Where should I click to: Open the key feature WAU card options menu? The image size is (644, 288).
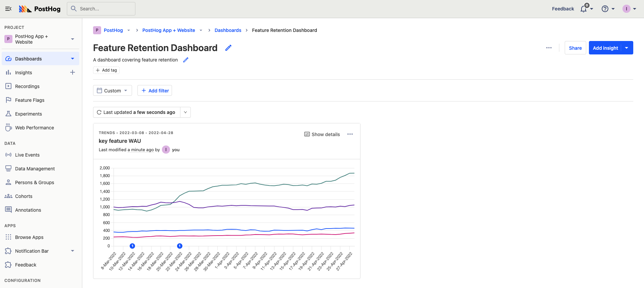(x=350, y=134)
